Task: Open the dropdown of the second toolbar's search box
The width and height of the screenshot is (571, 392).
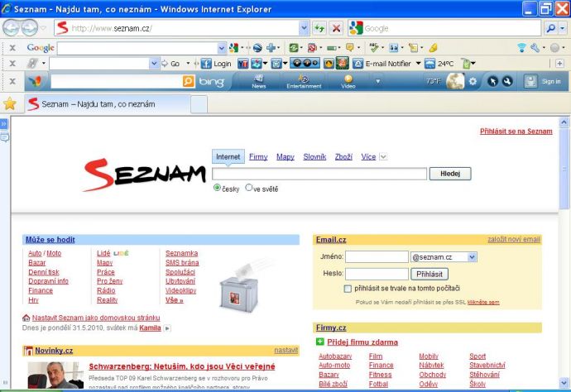Action: coord(154,64)
